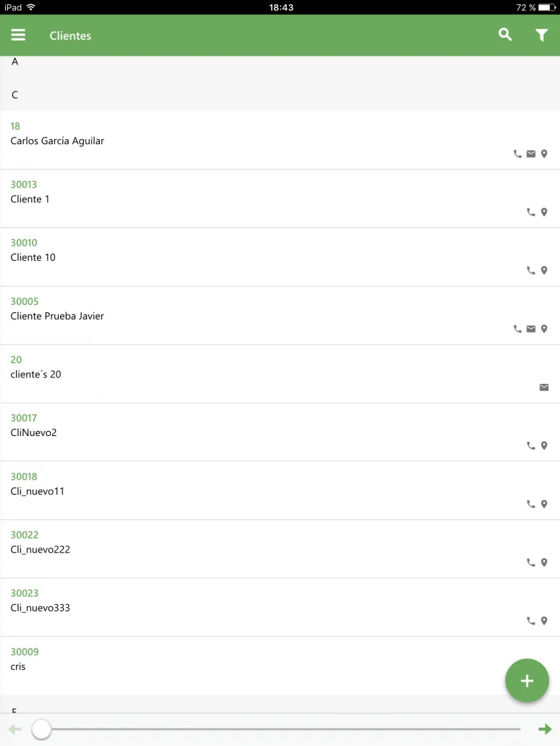Tap the search magnifier icon
This screenshot has height=746, width=560.
(x=505, y=35)
